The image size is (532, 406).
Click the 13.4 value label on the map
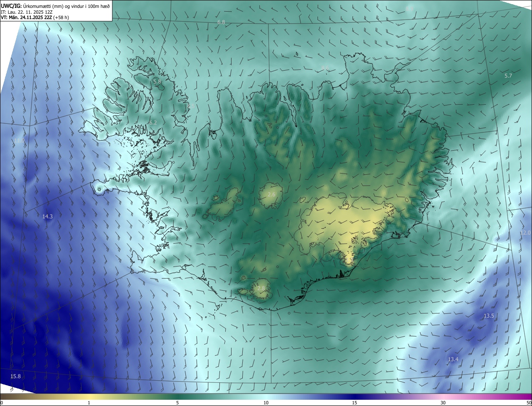[453, 359]
